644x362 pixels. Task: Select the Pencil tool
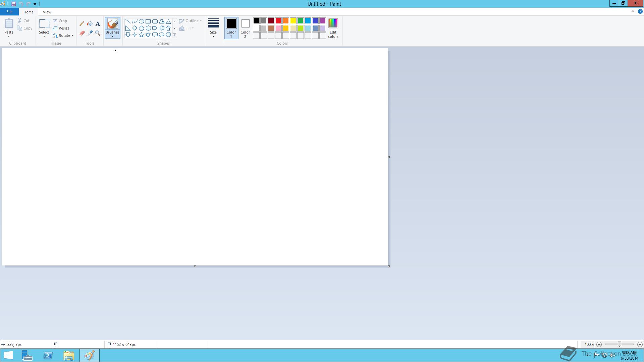(82, 24)
